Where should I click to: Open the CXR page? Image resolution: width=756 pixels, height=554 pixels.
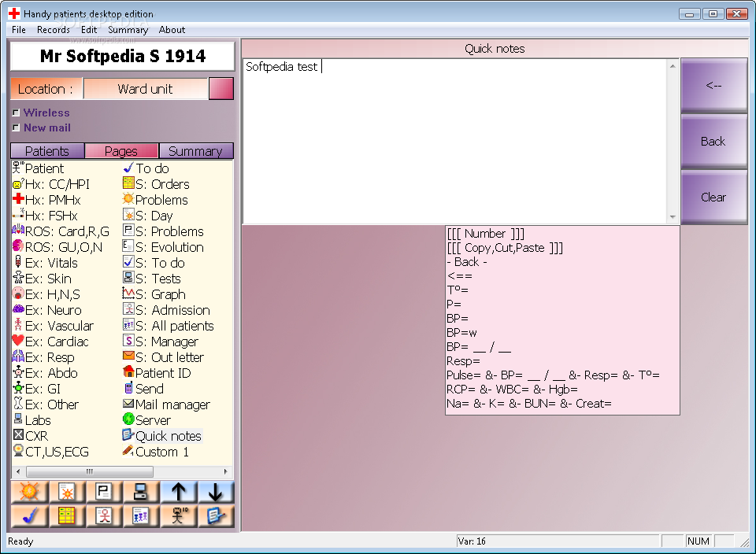[31, 436]
